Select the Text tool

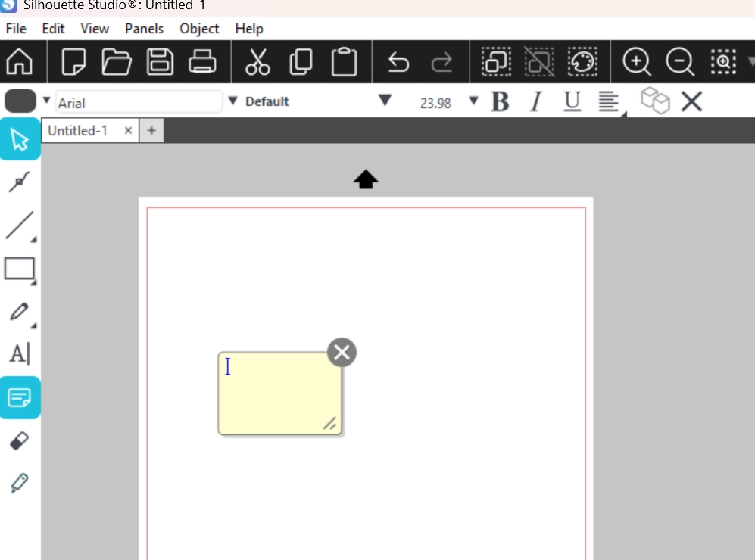click(x=20, y=354)
